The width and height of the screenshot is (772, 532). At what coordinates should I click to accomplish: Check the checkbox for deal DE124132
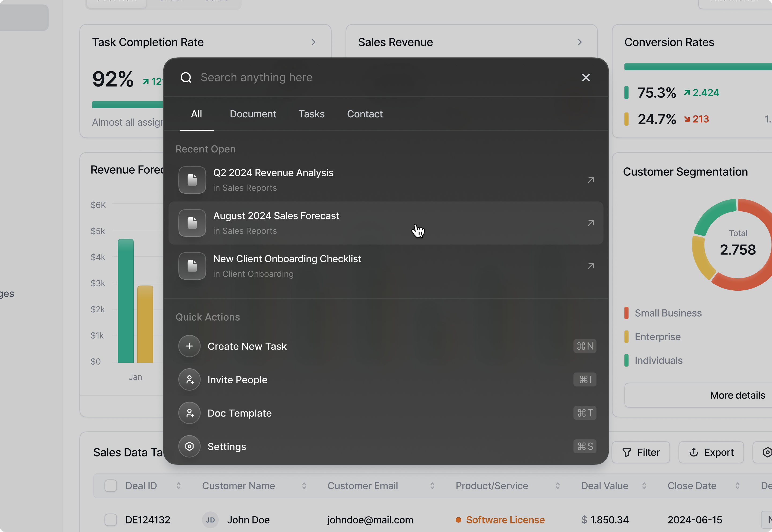point(110,520)
